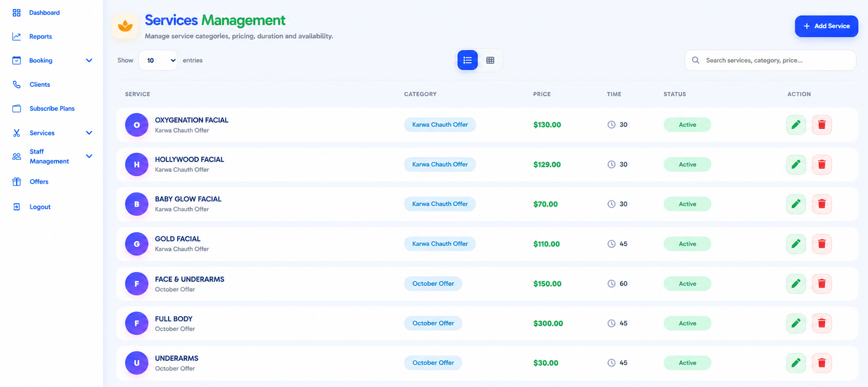Image resolution: width=868 pixels, height=387 pixels.
Task: Expand the Booking submenu chevron
Action: click(89, 60)
